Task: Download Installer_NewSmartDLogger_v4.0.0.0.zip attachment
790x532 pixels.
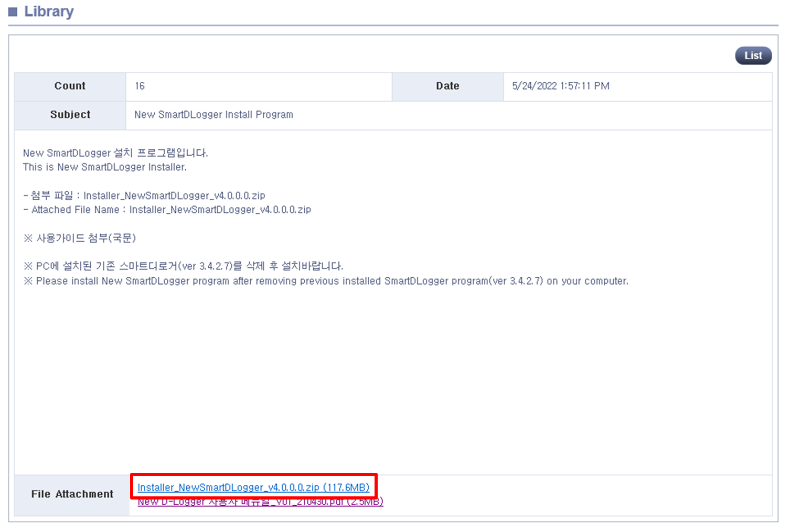Action: click(x=253, y=487)
